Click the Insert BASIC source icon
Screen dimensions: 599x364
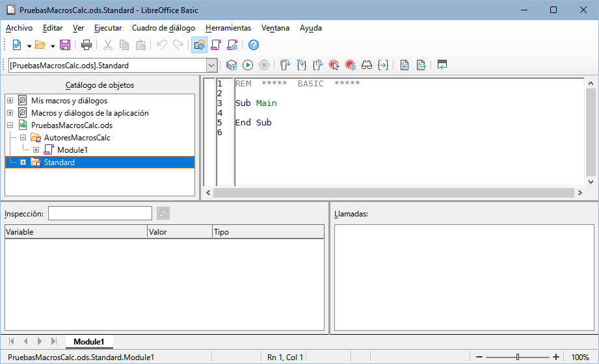[x=405, y=65]
